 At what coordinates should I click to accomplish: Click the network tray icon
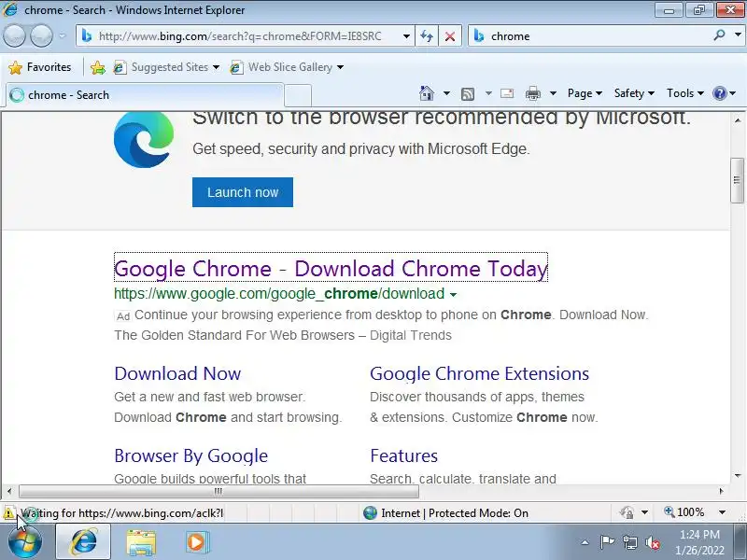[630, 542]
